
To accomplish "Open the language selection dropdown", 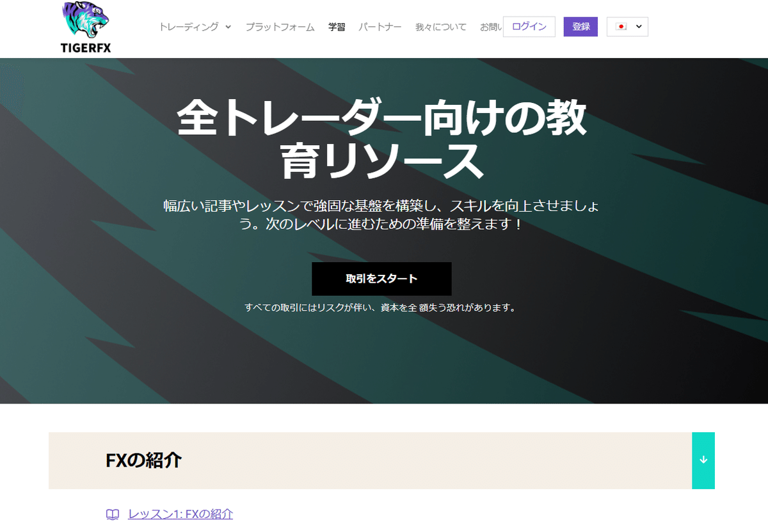I will tap(627, 27).
